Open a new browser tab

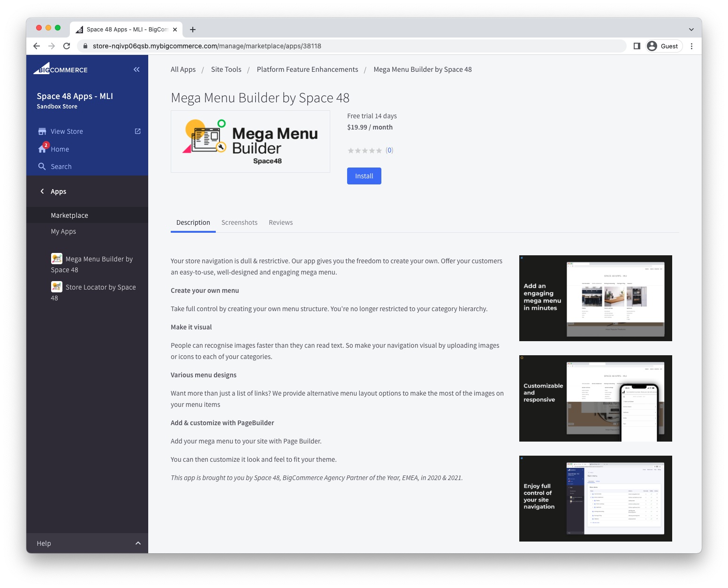192,30
